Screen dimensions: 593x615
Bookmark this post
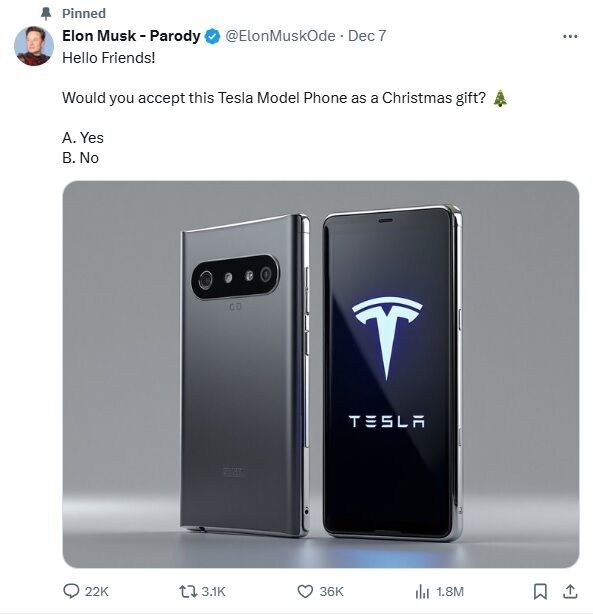pos(540,591)
